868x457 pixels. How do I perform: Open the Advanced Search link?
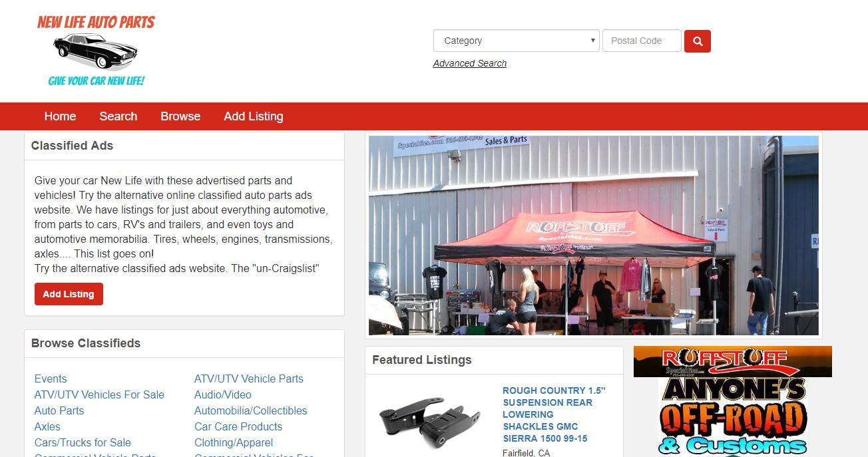(470, 63)
